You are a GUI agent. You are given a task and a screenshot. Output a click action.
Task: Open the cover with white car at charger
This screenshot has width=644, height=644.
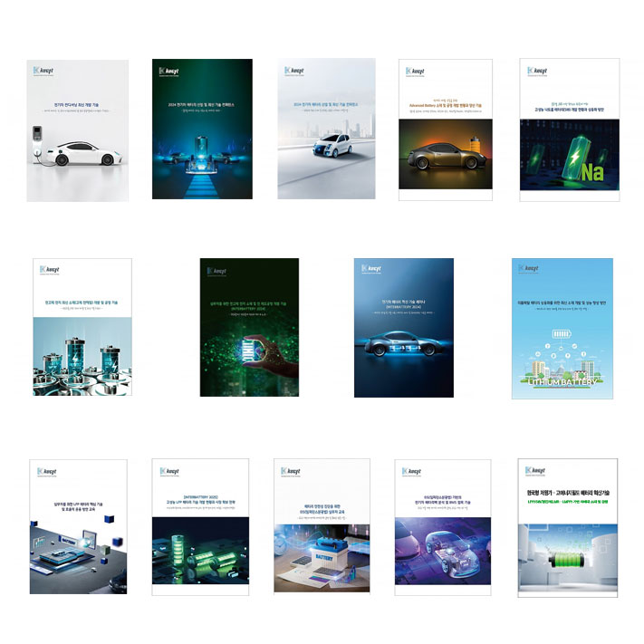pos(78,130)
